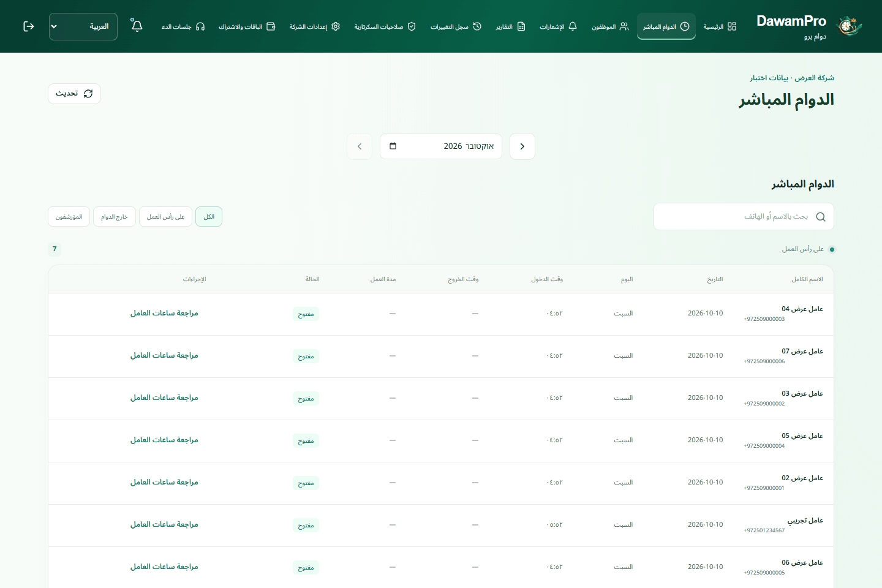Click the people icon beside الموظفون
882x588 pixels.
tap(624, 26)
